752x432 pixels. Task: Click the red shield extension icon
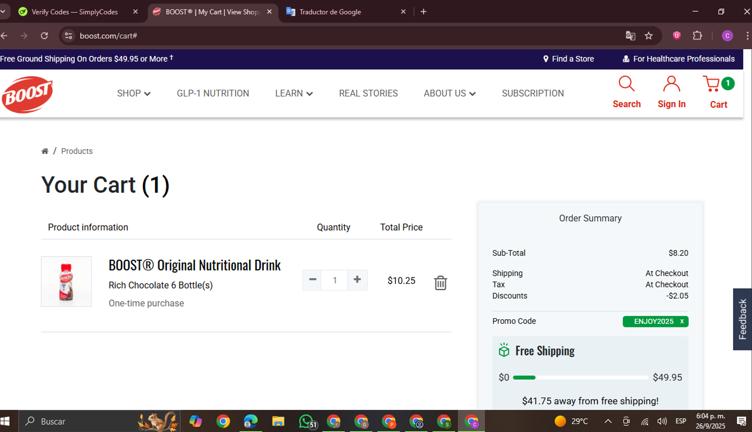[x=677, y=35]
